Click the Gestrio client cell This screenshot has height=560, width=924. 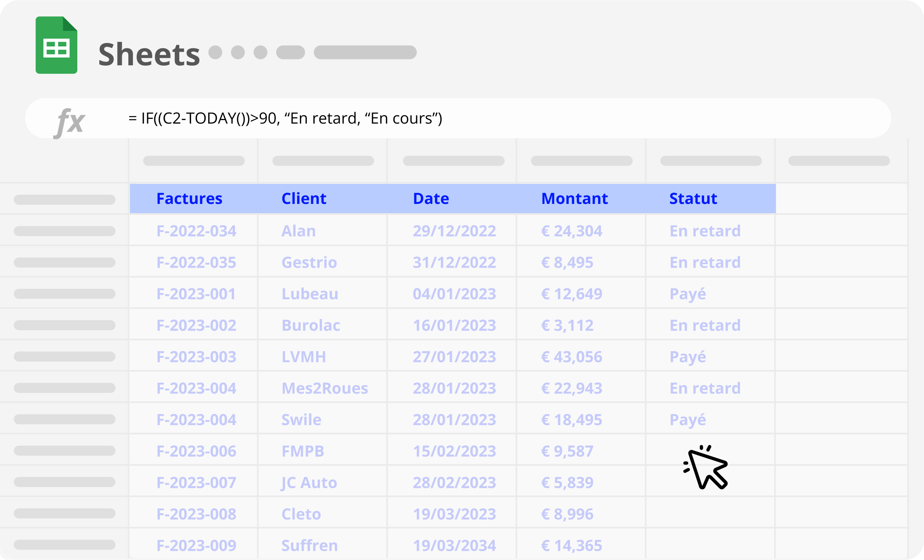tap(309, 263)
